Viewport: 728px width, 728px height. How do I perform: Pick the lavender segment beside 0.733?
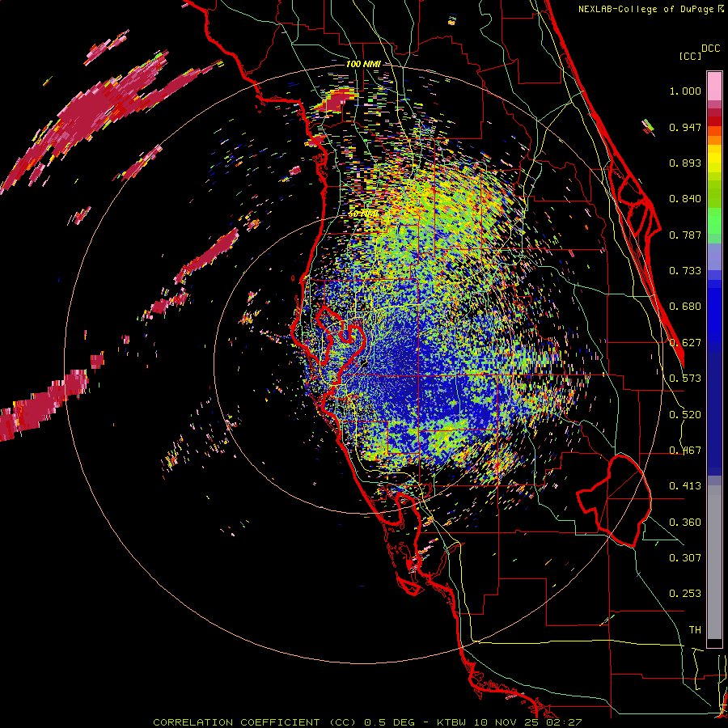714,256
